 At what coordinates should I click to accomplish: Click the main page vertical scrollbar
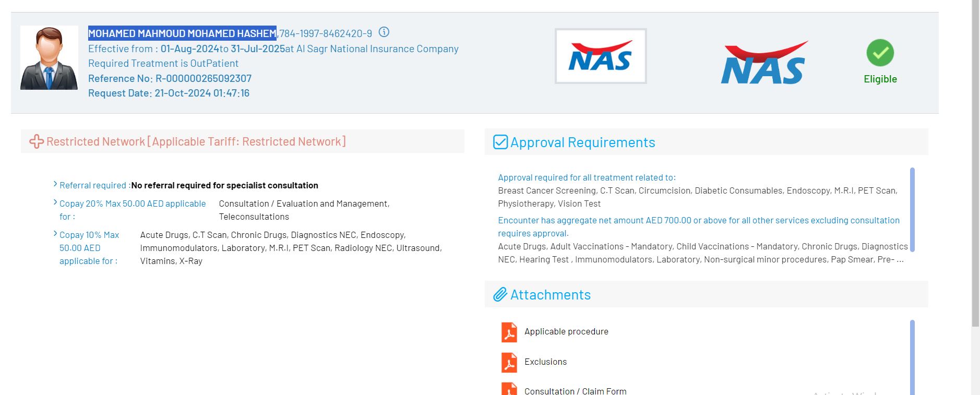click(975, 164)
